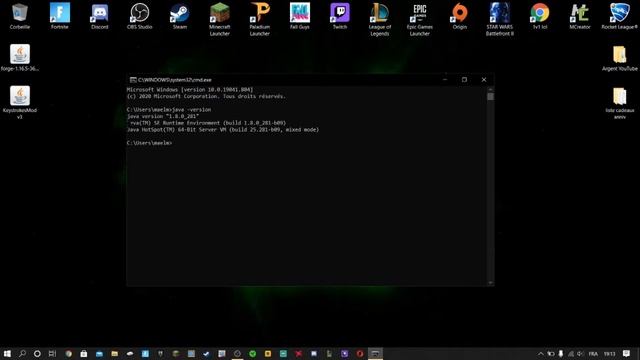Viewport: 640px width, 360px height.
Task: Select the Corbeille recycle bin icon
Action: point(20,16)
